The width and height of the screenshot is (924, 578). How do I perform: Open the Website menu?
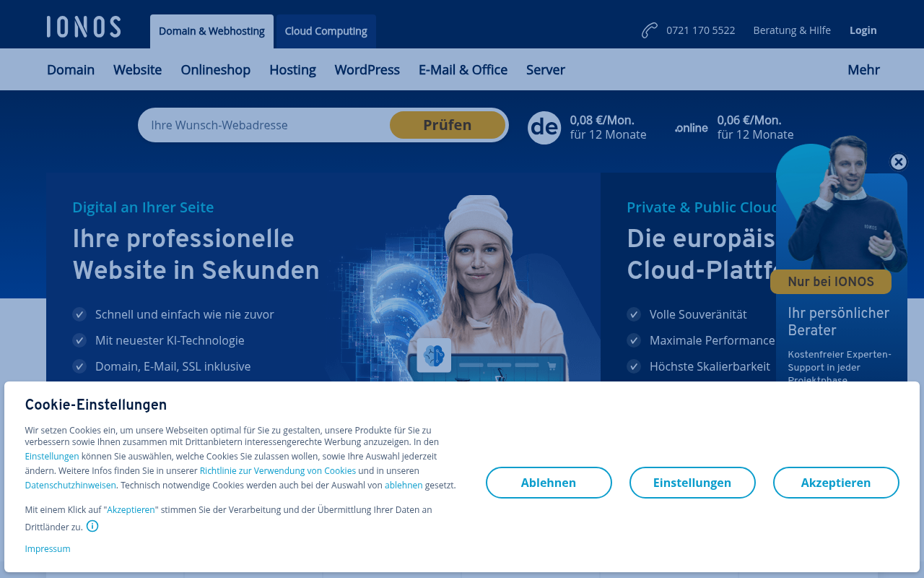point(137,69)
